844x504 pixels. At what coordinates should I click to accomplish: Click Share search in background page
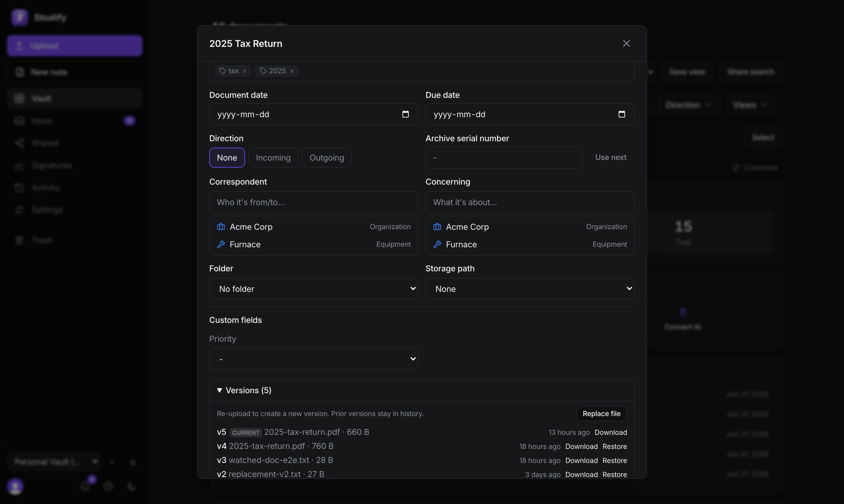[751, 72]
